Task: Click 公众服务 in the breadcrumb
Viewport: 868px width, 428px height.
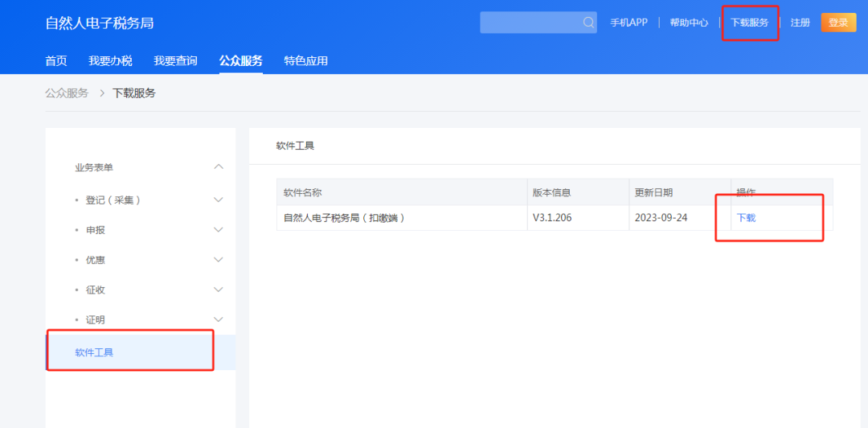Action: click(67, 93)
